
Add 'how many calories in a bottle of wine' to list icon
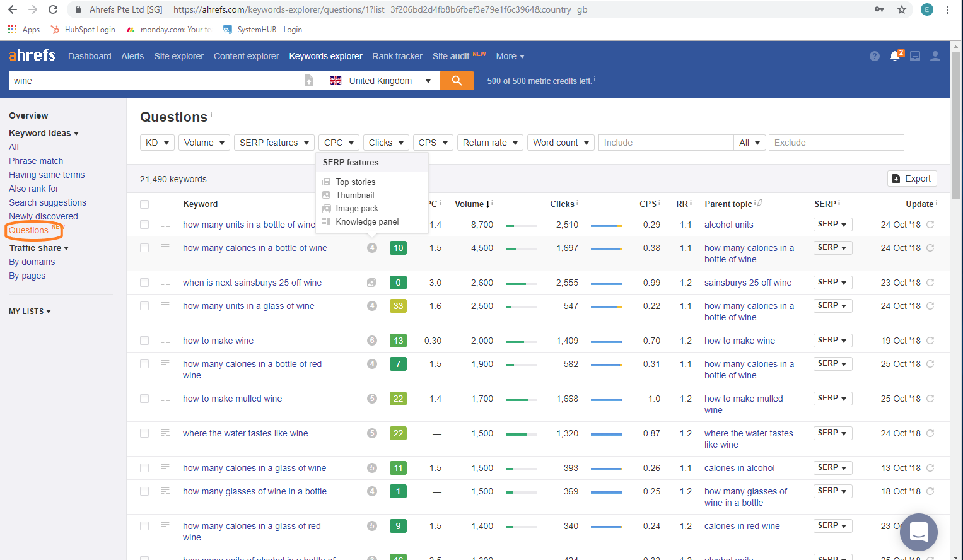click(x=165, y=248)
